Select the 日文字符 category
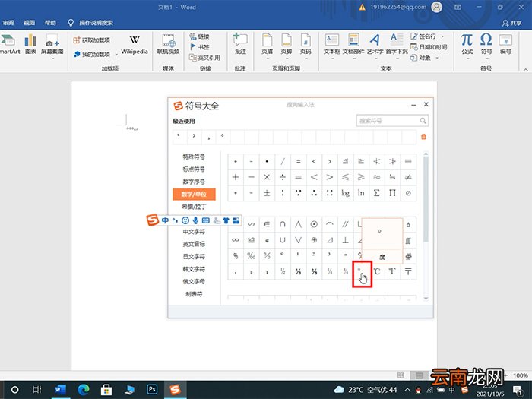 [194, 257]
